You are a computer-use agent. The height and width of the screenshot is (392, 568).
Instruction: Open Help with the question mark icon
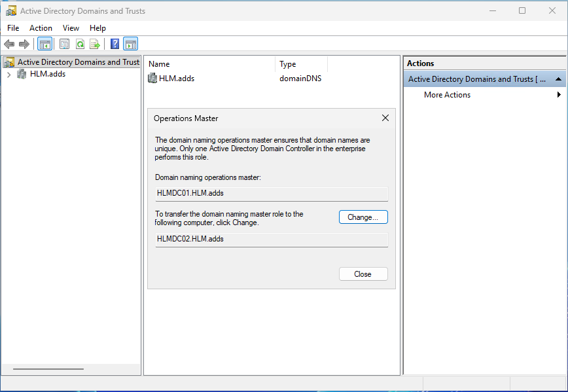coord(115,45)
